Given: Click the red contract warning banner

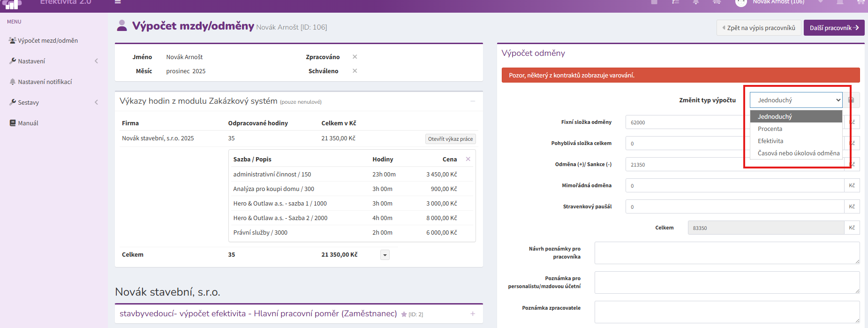Looking at the screenshot, I should tap(680, 75).
